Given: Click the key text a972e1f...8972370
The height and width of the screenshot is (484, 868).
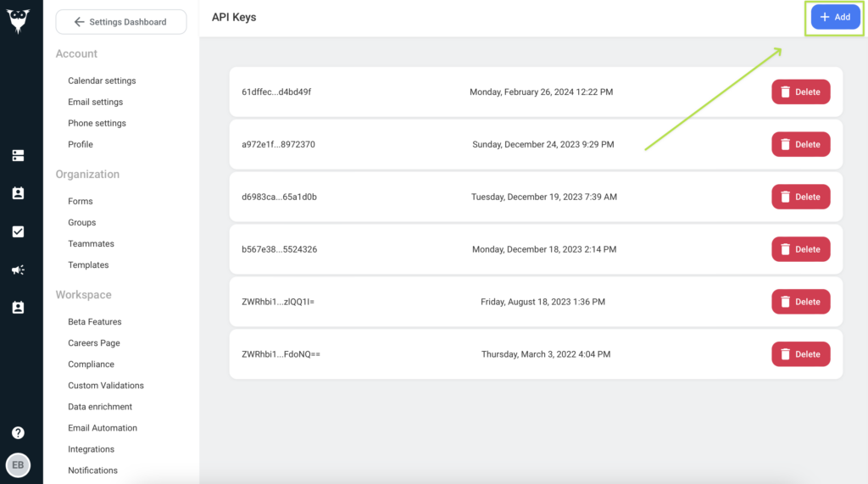Looking at the screenshot, I should click(x=278, y=145).
